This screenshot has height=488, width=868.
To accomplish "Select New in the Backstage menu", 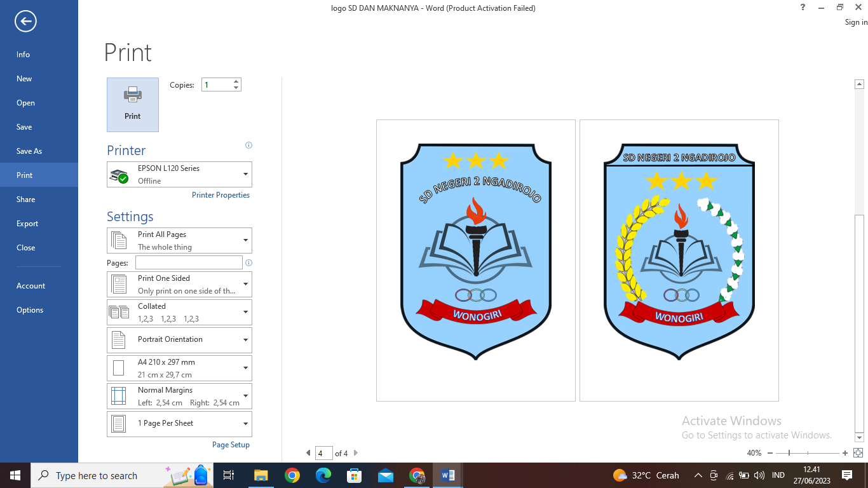I will tap(39, 79).
